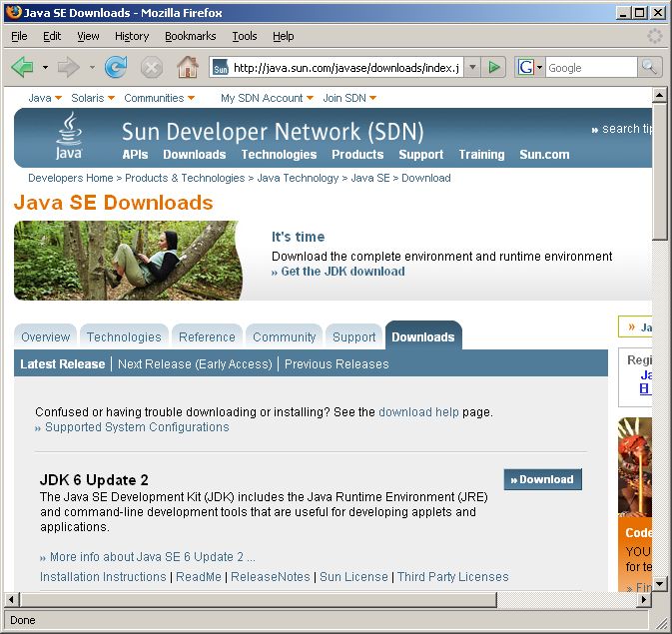Open the download help link

pos(418,412)
